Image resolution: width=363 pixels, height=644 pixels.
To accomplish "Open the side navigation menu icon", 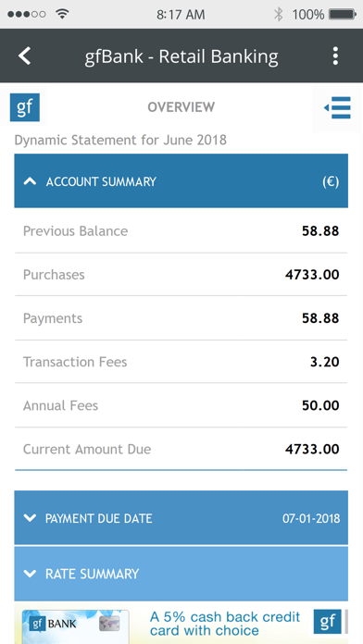I will point(337,107).
